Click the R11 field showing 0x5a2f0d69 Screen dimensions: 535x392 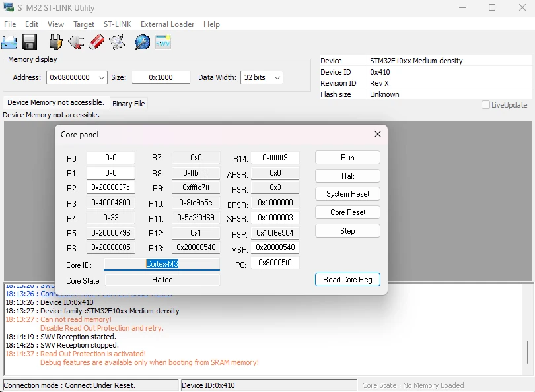[x=196, y=218]
